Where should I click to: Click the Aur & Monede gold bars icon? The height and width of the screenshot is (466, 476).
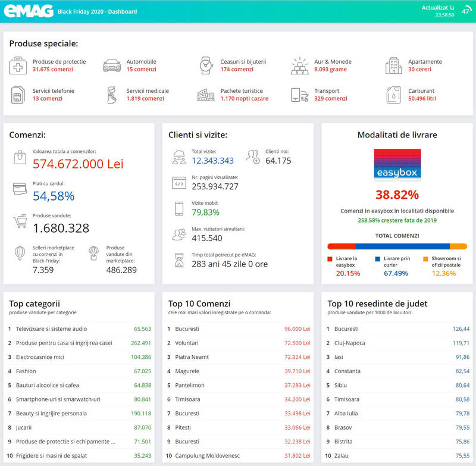(300, 65)
